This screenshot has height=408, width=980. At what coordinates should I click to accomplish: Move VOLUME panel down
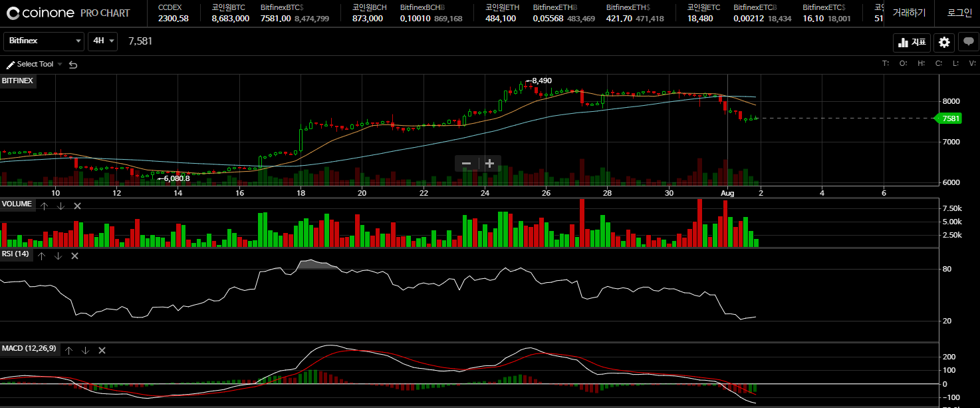point(61,206)
